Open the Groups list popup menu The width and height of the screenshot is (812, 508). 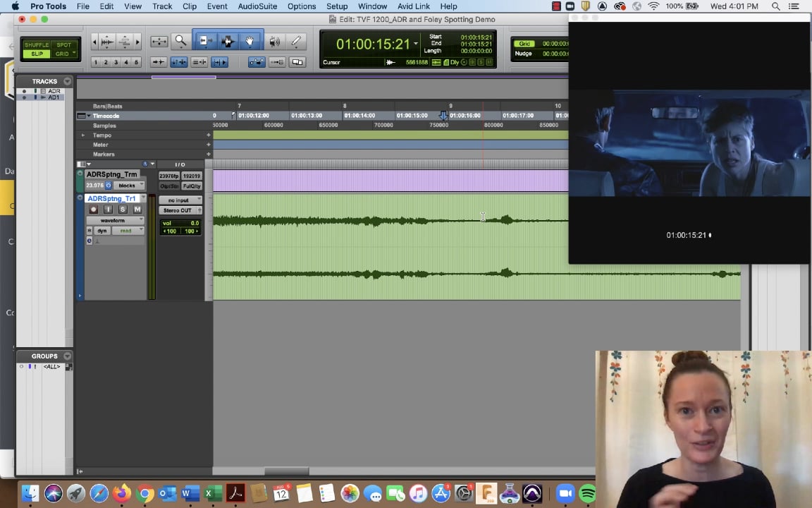tap(68, 356)
